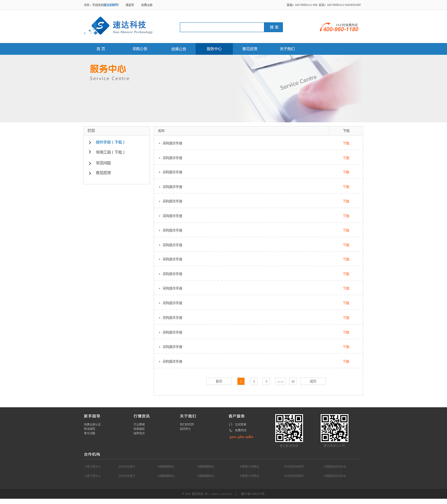447x504 pixels.
Task: Select the 意见反馈 sidebar item
Action: pos(103,173)
